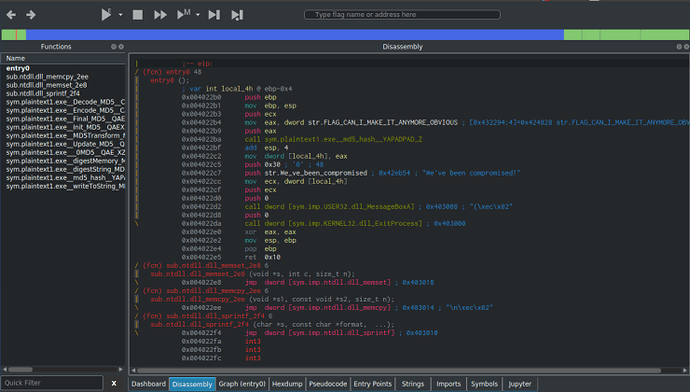Stop execution with the square icon
The height and width of the screenshot is (392, 690).
137,15
